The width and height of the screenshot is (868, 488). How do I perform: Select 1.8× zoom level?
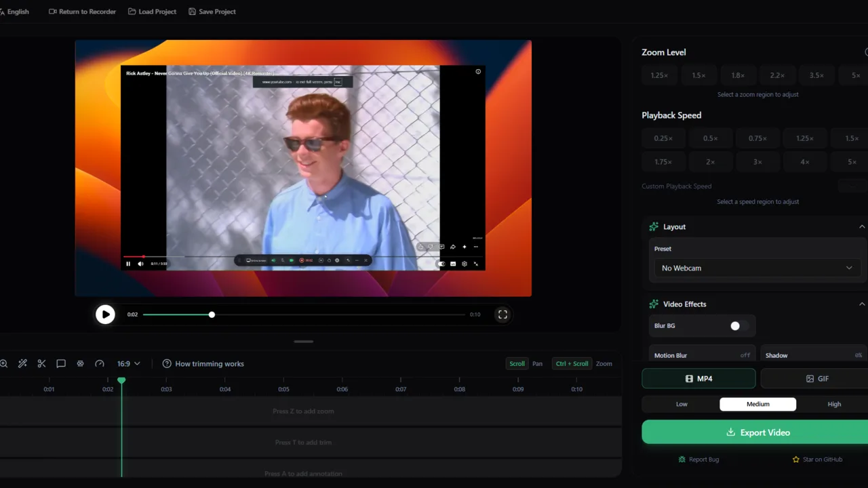(738, 75)
